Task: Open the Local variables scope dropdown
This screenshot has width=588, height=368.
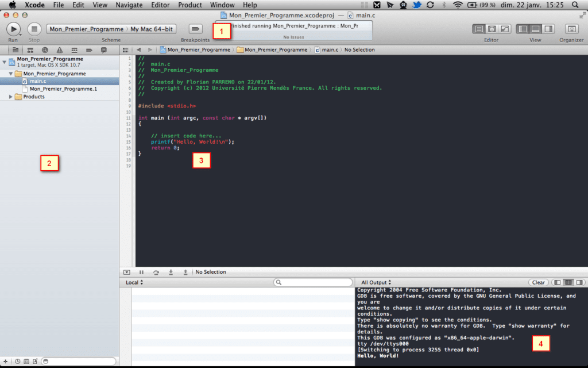Action: [x=134, y=282]
